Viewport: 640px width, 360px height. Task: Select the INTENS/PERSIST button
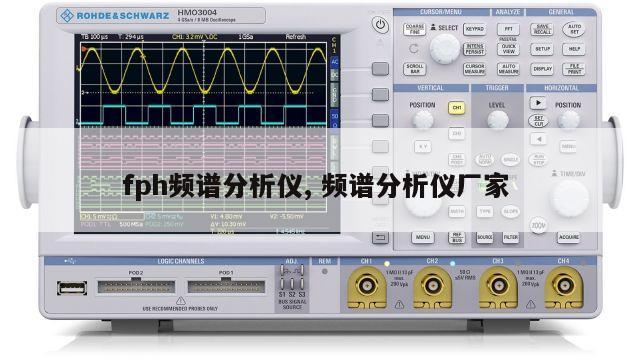[x=474, y=49]
